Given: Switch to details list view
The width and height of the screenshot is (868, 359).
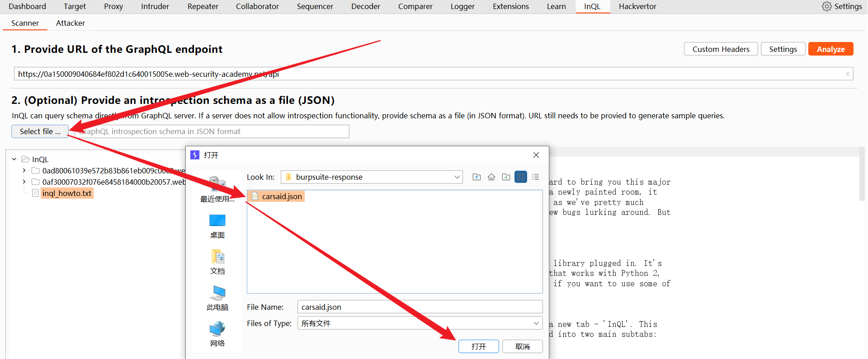Looking at the screenshot, I should [535, 177].
